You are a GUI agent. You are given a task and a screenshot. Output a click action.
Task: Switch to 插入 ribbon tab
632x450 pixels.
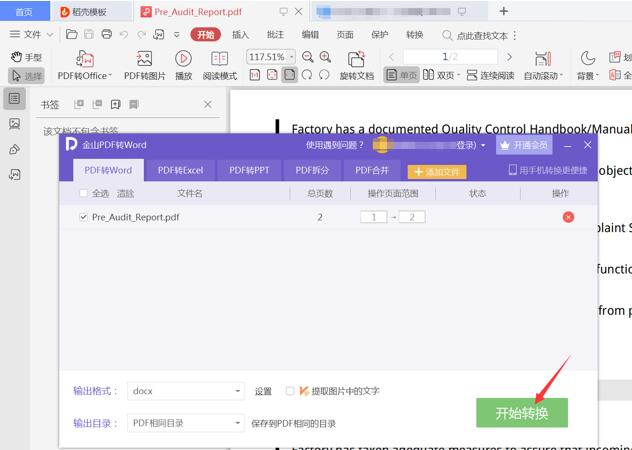pyautogui.click(x=241, y=35)
